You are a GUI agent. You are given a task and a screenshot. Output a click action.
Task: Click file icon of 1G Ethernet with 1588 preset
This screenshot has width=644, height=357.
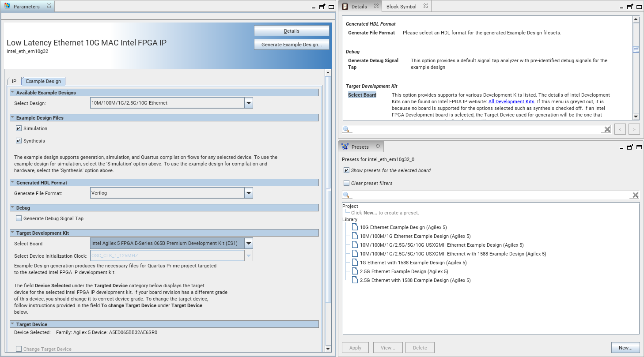[x=355, y=263]
